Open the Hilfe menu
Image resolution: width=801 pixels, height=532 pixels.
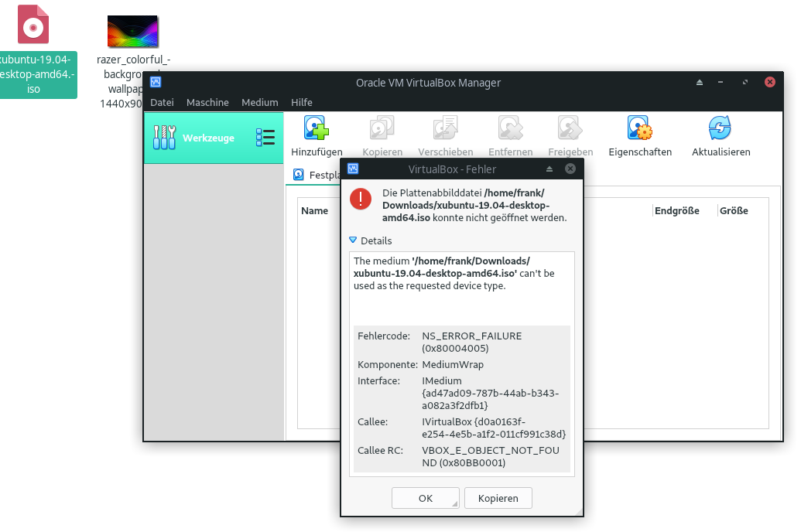point(302,102)
